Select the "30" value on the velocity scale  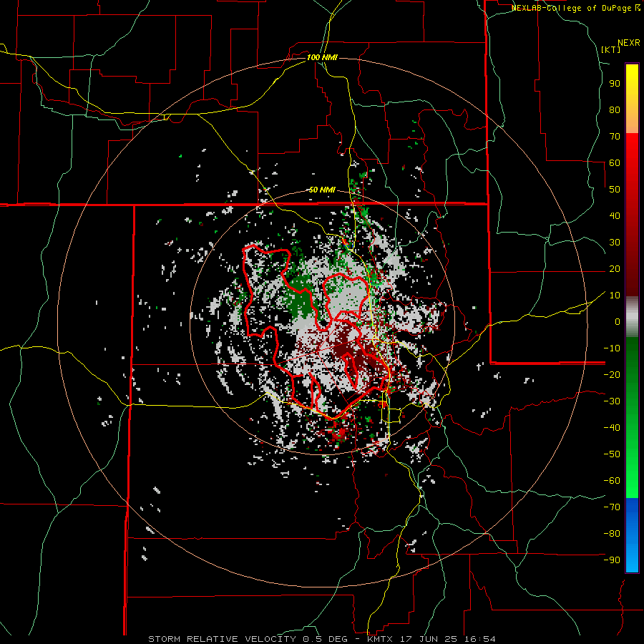[x=615, y=243]
